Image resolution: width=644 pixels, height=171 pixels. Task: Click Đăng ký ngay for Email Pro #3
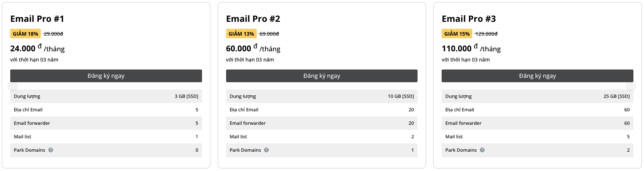(538, 76)
